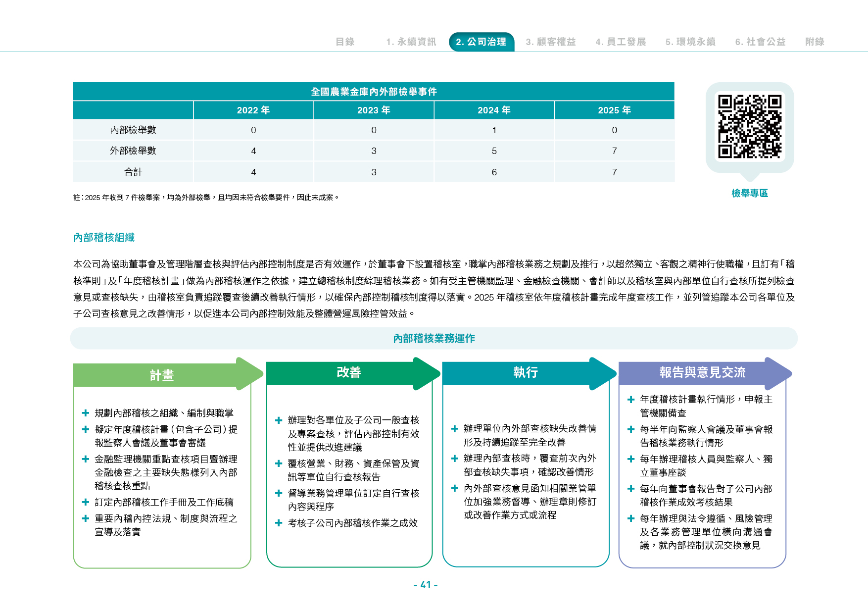Viewport: 868px width, 614px height.
Task: Open the 1. 永續資訊 tab
Action: tap(411, 42)
